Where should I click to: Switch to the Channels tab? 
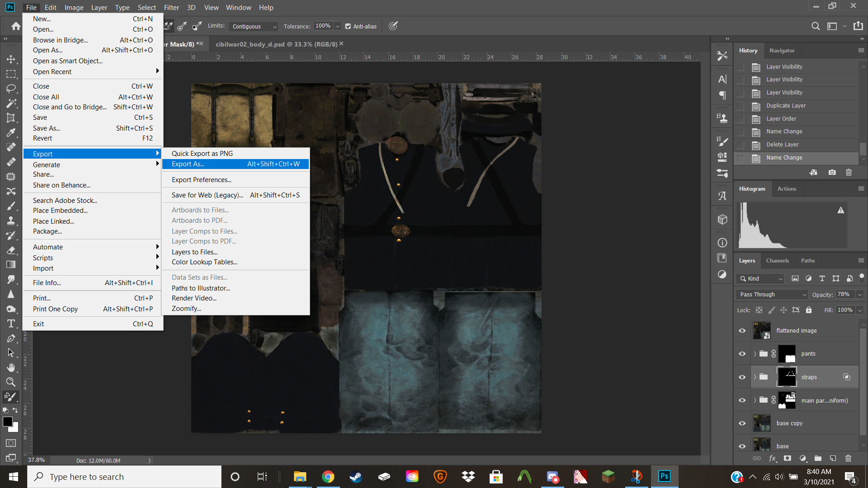(x=777, y=261)
